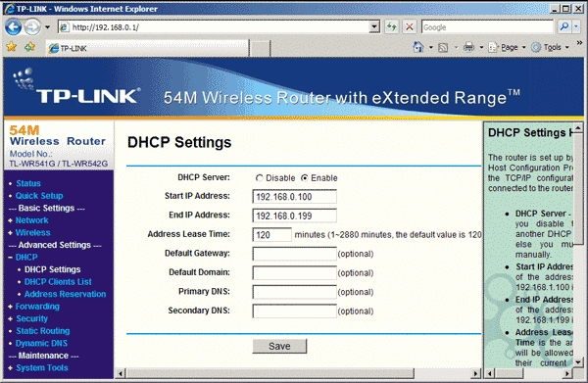Viewport: 588px width, 383px height.
Task: Click the Add to Favorites icon
Action: coord(29,47)
